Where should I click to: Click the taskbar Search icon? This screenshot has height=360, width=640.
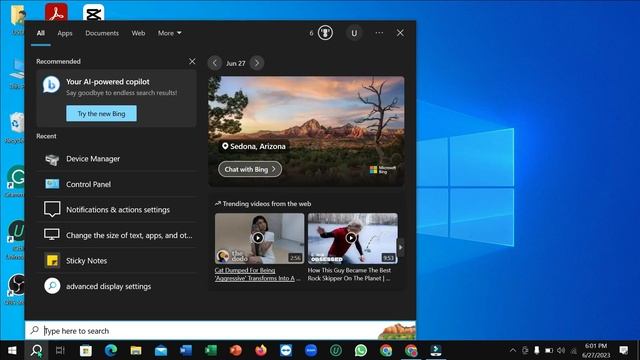pos(37,350)
